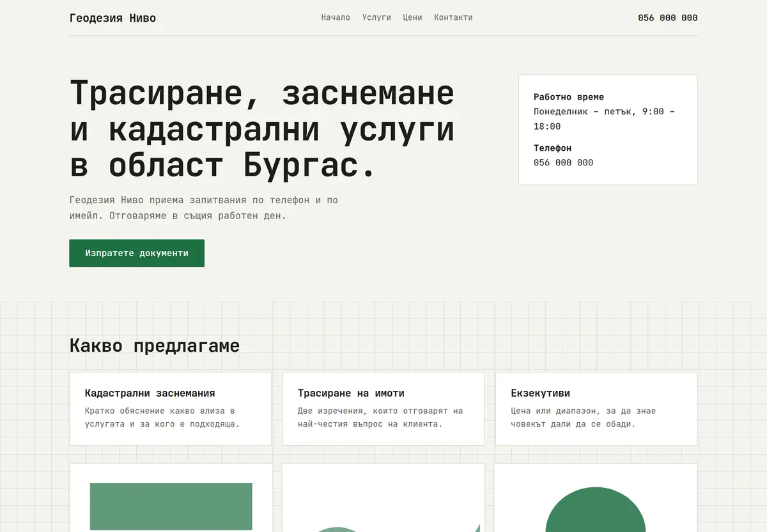Click the Какво предлагаме section heading

point(154,346)
